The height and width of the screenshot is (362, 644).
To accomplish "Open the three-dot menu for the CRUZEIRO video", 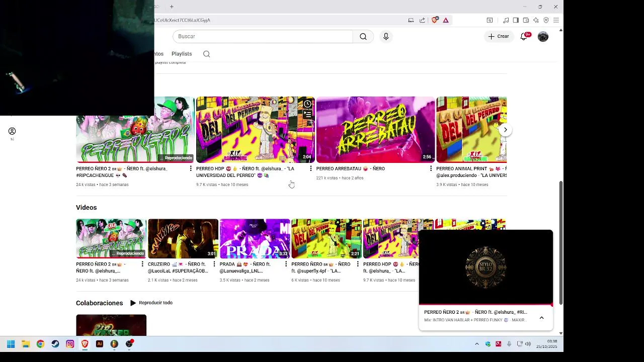I will 214,264.
